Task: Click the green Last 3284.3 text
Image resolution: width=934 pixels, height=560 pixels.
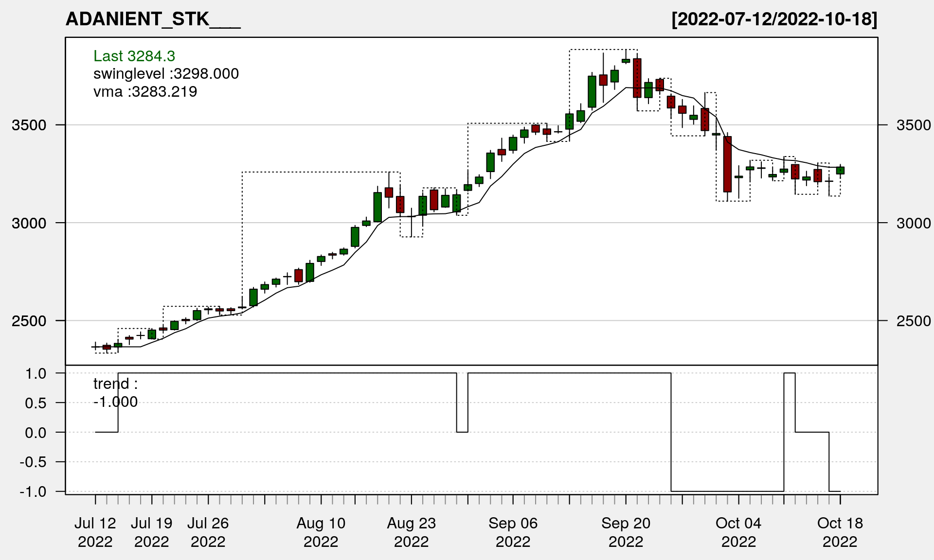Action: pos(134,56)
